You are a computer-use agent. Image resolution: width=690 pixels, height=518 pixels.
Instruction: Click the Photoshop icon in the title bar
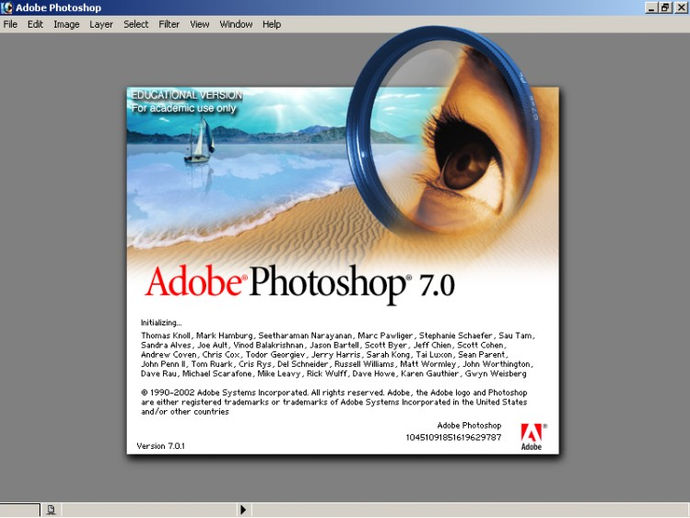(7, 7)
